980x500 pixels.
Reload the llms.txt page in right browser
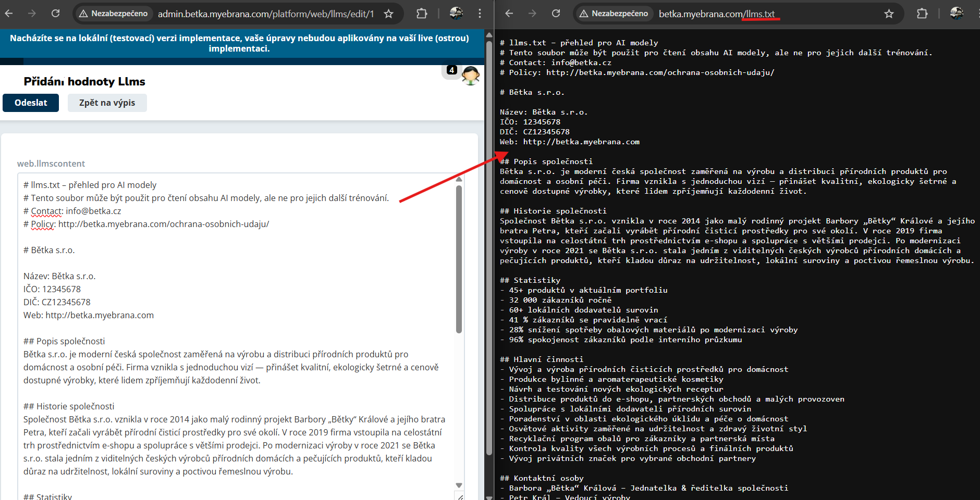(x=556, y=14)
